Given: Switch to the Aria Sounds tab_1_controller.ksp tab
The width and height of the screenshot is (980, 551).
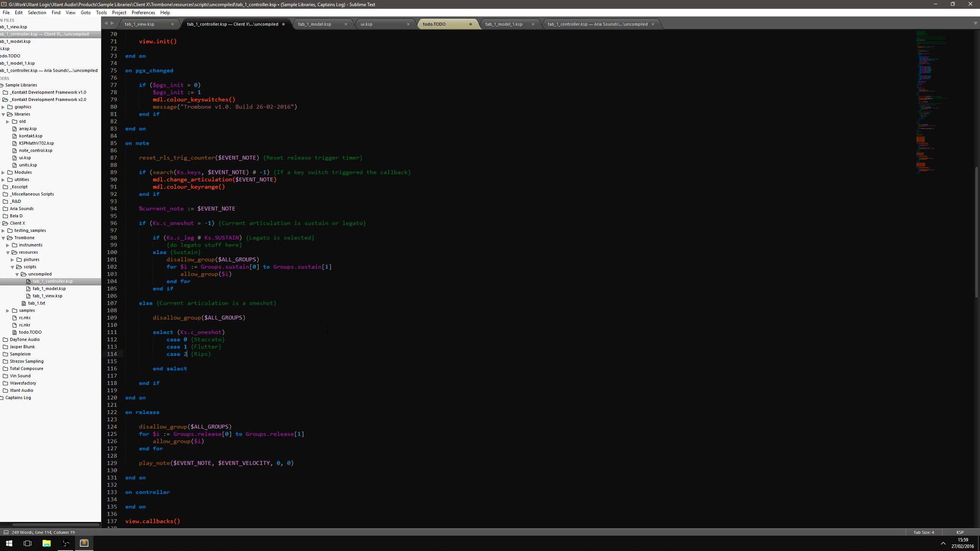Looking at the screenshot, I should click(597, 24).
